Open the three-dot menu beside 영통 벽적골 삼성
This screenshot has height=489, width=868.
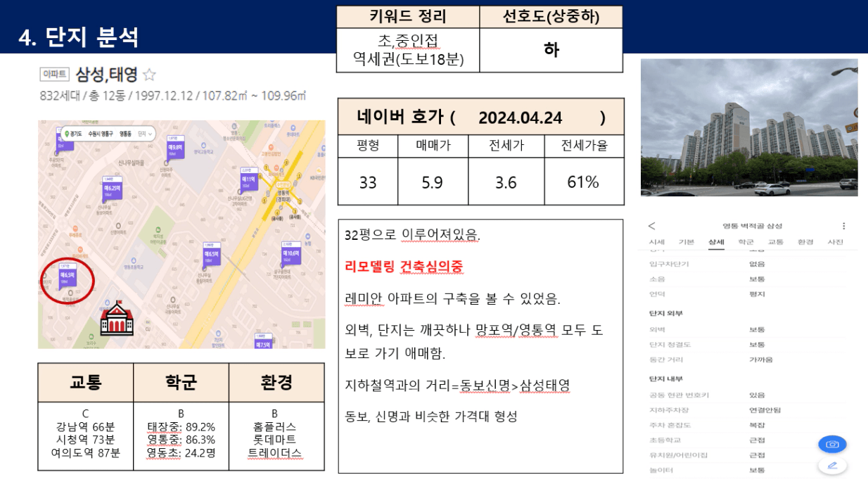(843, 226)
